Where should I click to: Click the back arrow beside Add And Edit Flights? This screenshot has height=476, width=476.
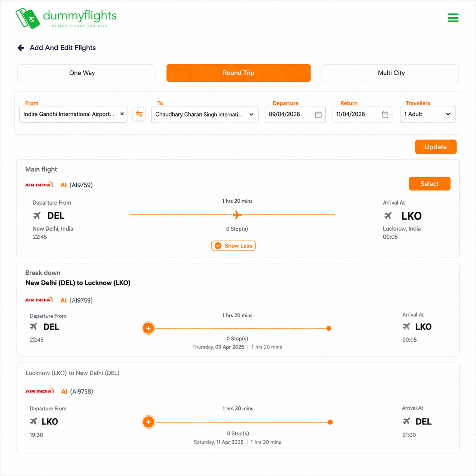[21, 48]
